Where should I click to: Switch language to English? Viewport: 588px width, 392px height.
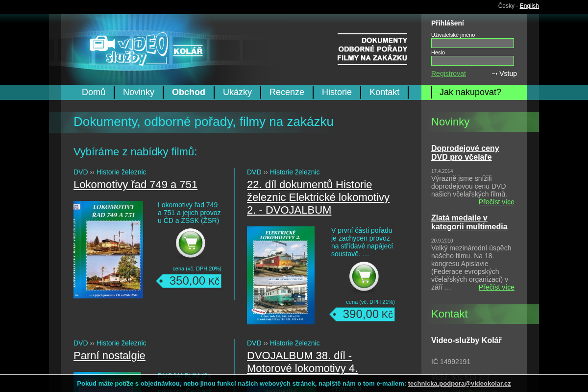tap(529, 6)
